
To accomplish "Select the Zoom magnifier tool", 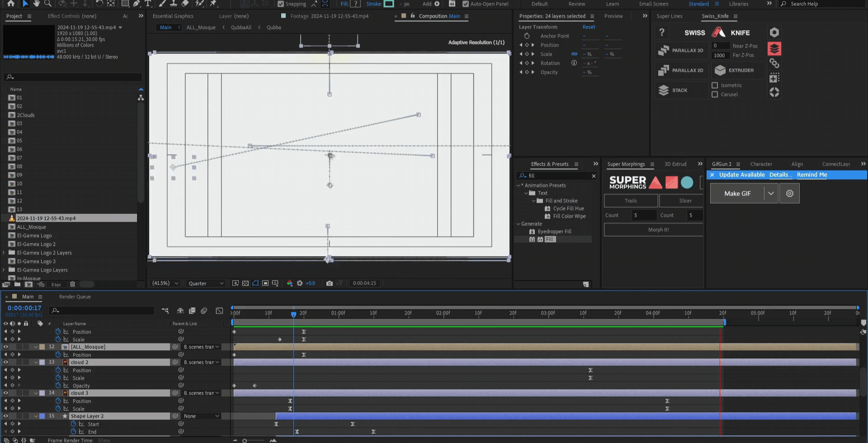I will (47, 3).
